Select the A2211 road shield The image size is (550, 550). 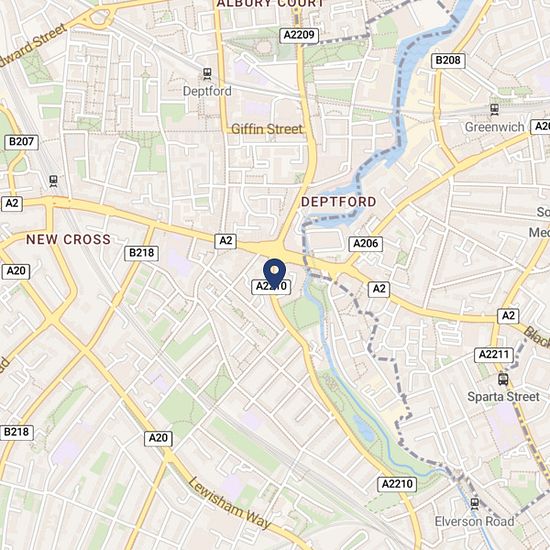click(x=494, y=355)
